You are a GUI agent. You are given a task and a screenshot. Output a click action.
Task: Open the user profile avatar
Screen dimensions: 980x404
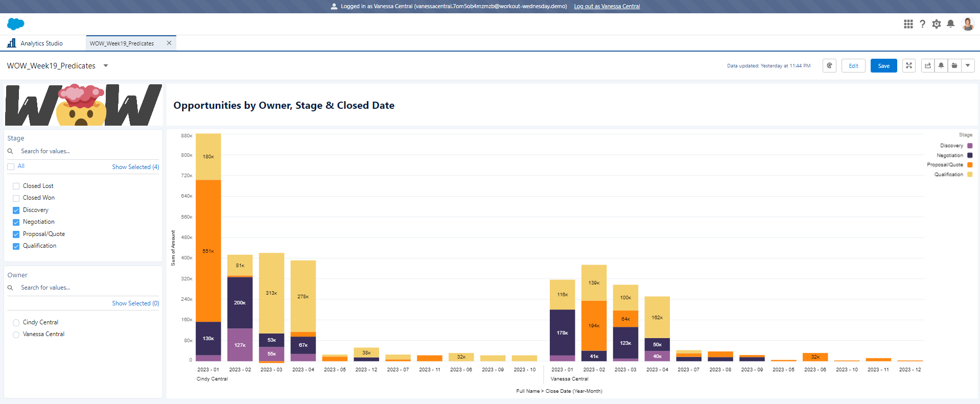[x=968, y=24]
